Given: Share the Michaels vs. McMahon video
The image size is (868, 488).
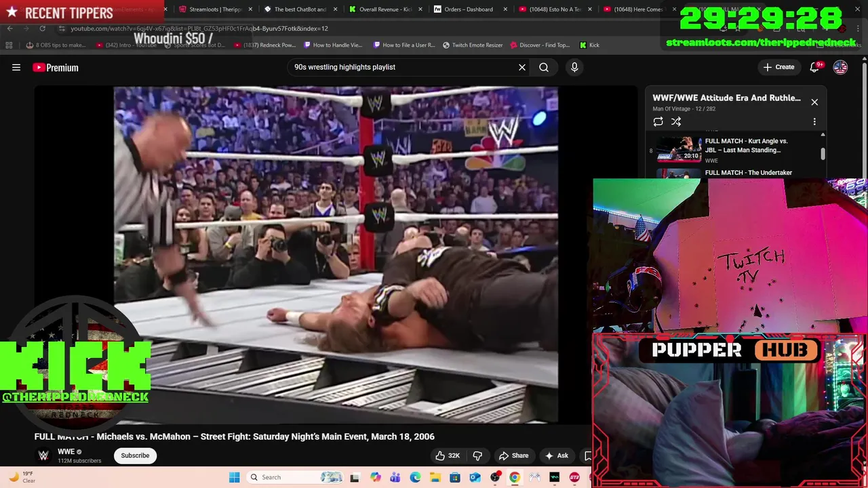Looking at the screenshot, I should [513, 455].
